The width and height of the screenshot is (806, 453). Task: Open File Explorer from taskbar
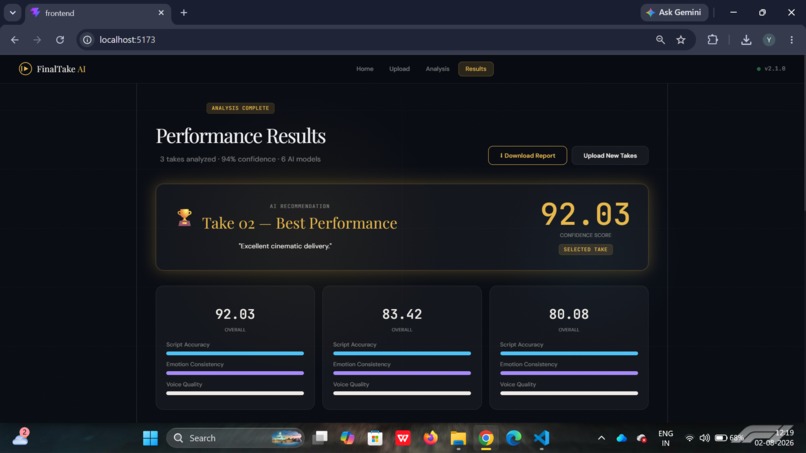[458, 438]
